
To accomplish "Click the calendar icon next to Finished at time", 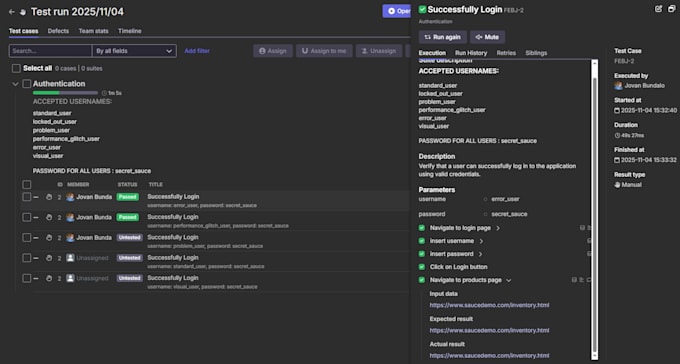I will click(617, 160).
